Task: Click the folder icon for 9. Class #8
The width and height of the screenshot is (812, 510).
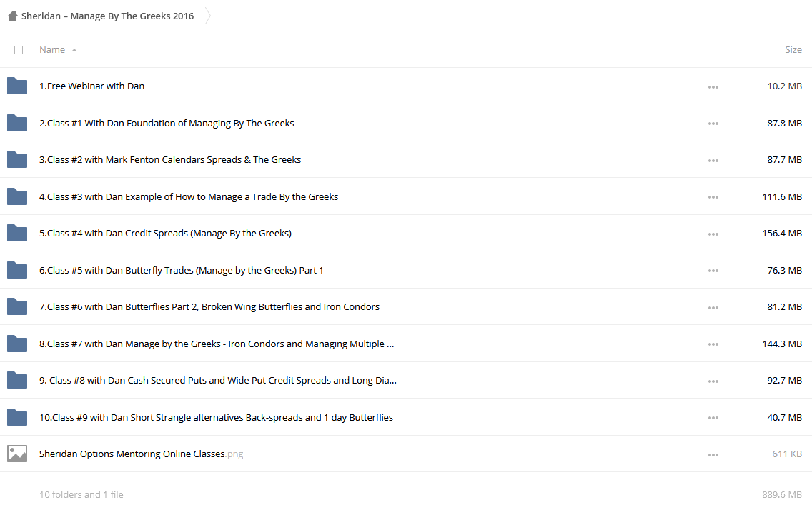Action: coord(17,380)
